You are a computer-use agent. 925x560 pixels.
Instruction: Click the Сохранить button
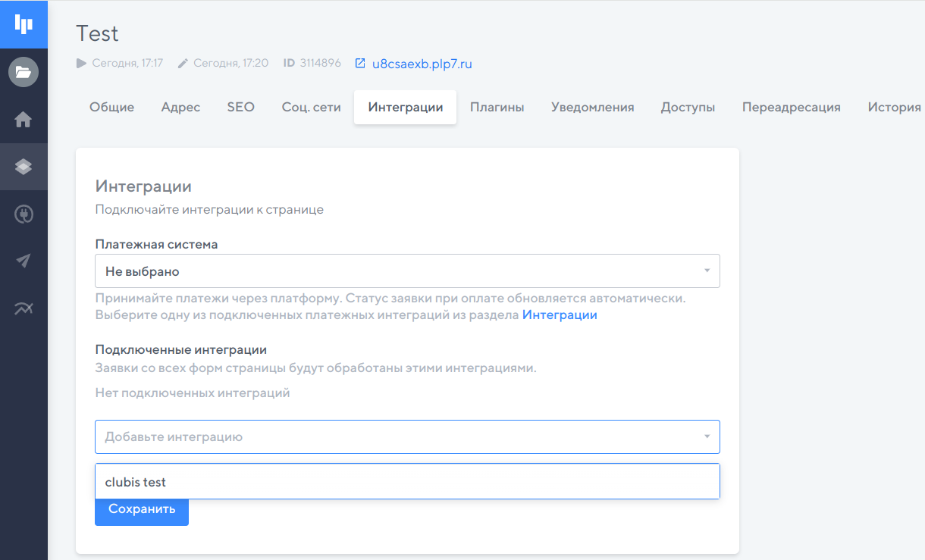(142, 509)
